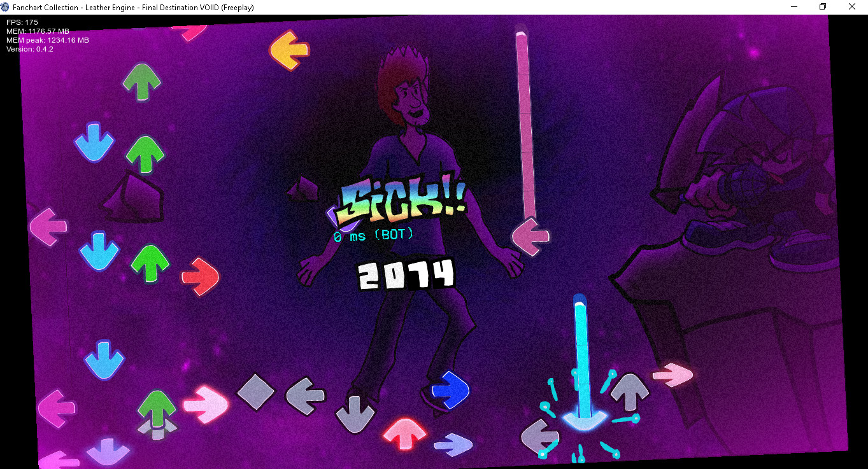Click the 0 ms (BOT) timing text
The height and width of the screenshot is (469, 868).
click(374, 235)
